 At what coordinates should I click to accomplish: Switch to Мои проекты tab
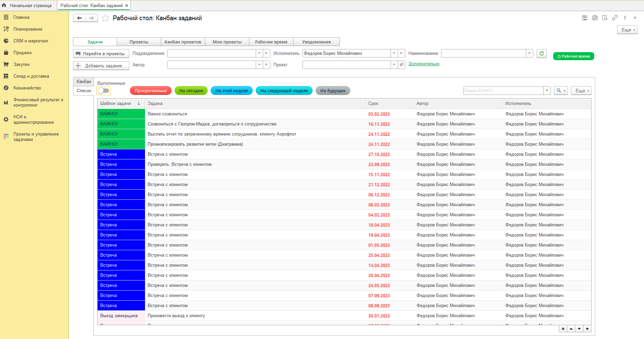(x=227, y=42)
